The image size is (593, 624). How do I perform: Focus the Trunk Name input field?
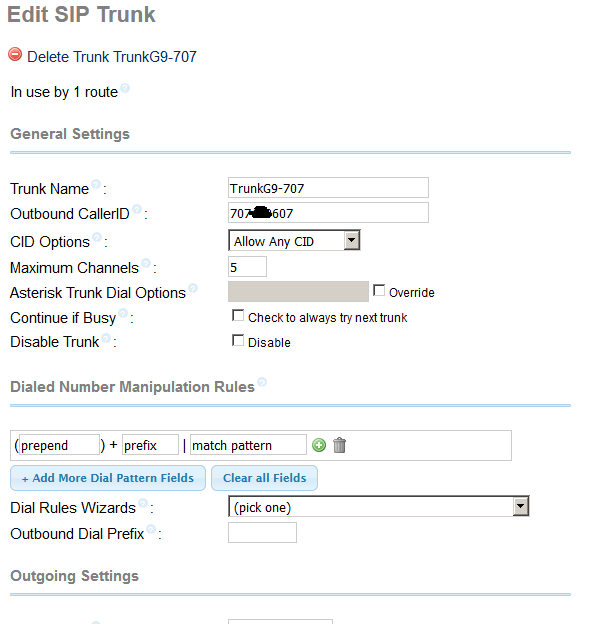328,188
